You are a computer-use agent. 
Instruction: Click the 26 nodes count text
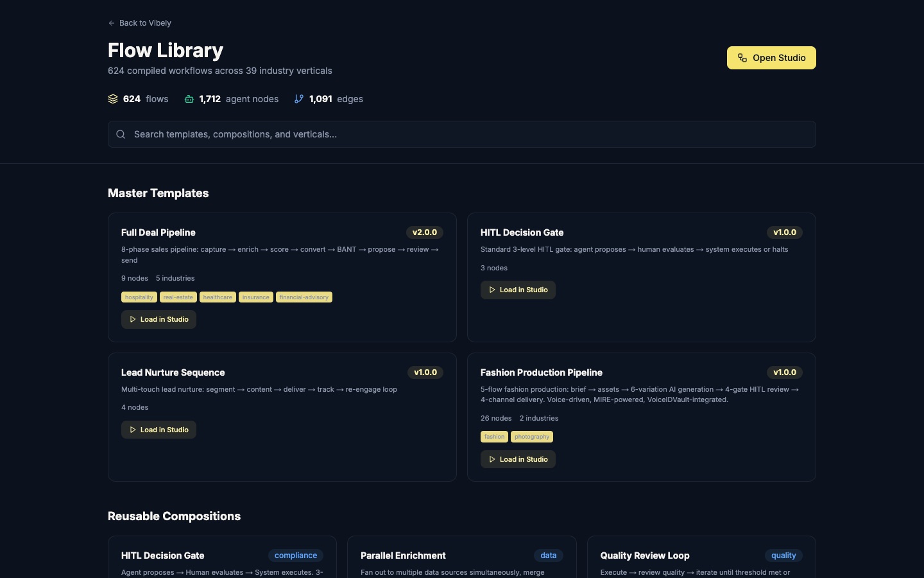[496, 418]
